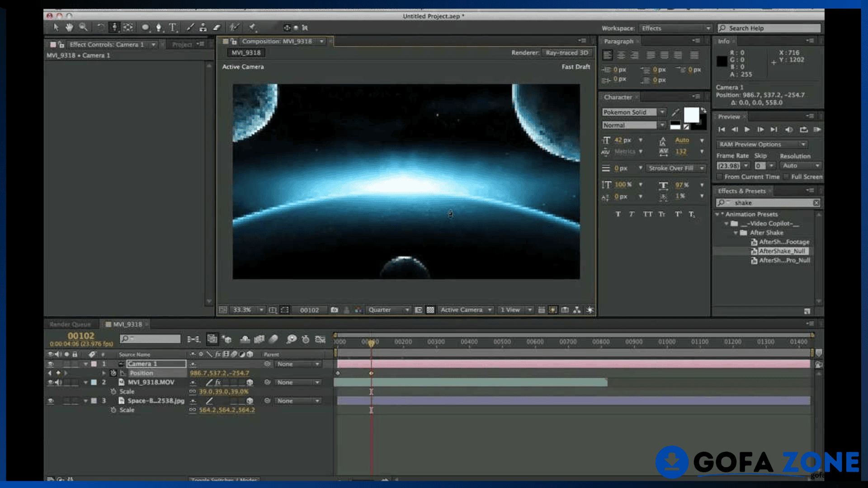
Task: Hide the Space-B...2538.jpg layer
Action: [51, 401]
